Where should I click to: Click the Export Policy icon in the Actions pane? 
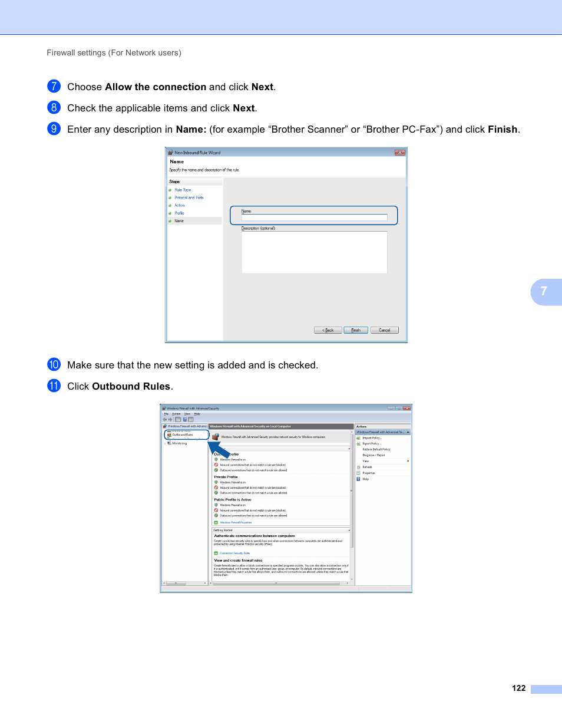coord(358,444)
